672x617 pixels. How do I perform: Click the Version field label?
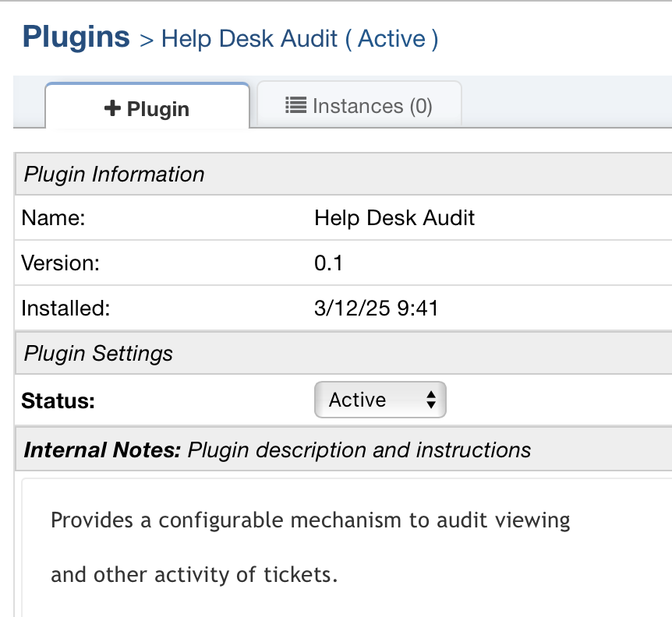click(x=60, y=263)
